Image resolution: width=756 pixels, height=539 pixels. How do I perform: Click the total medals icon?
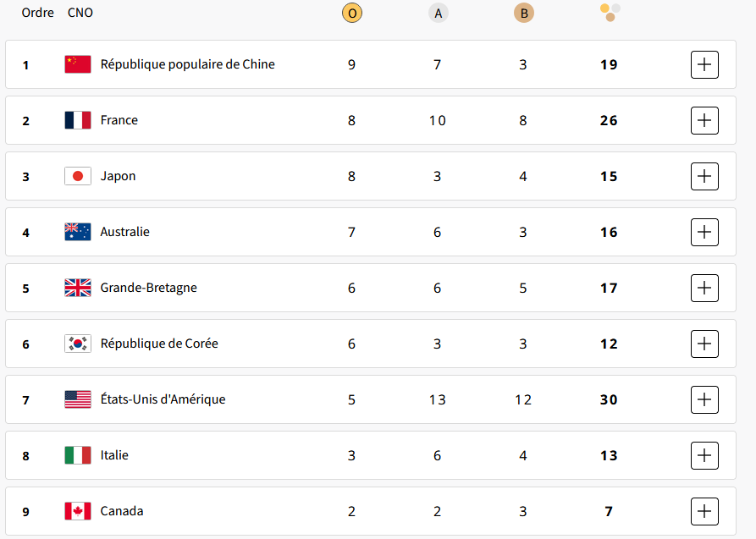pos(610,12)
